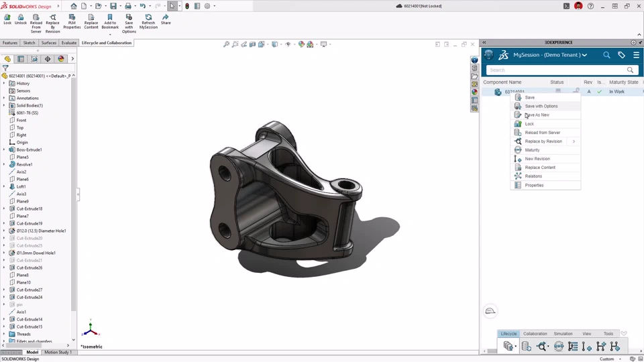The width and height of the screenshot is (644, 362).
Task: Click the Share icon in the ribbon
Action: pyautogui.click(x=166, y=19)
